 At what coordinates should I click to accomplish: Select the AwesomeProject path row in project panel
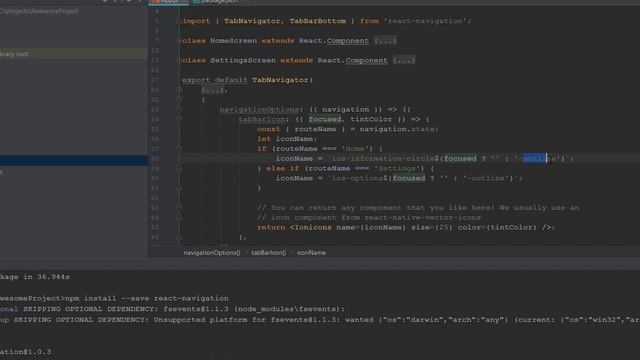pos(39,11)
